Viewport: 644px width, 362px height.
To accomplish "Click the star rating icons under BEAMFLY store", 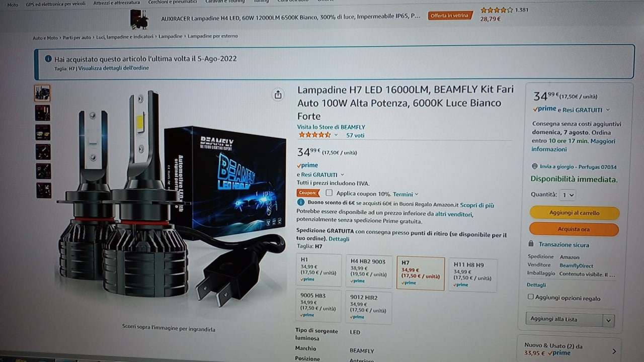I will click(x=314, y=135).
